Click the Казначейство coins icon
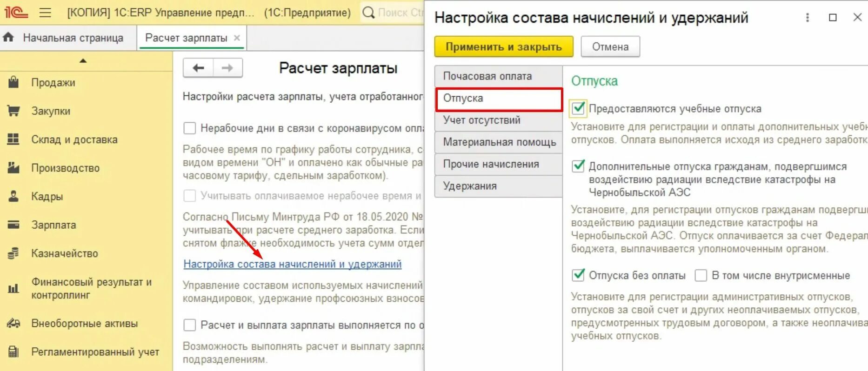Screen dimensions: 868x371 [13, 253]
